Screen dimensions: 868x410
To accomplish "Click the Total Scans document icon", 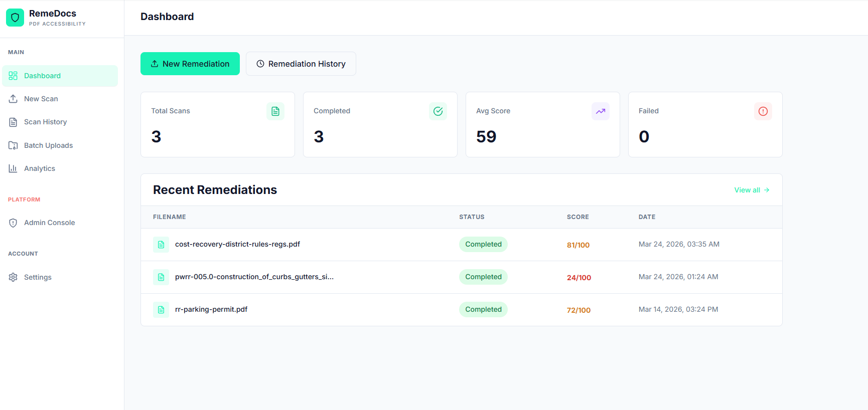I will (275, 111).
